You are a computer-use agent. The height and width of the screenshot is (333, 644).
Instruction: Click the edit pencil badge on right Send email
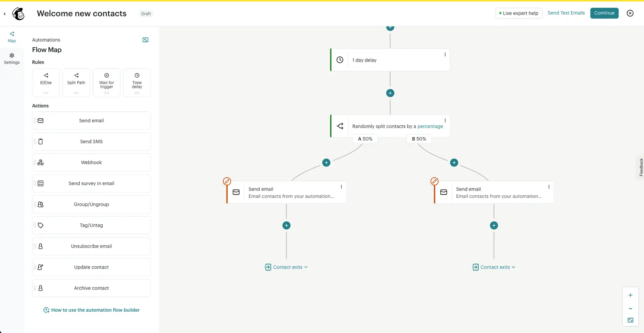point(434,181)
